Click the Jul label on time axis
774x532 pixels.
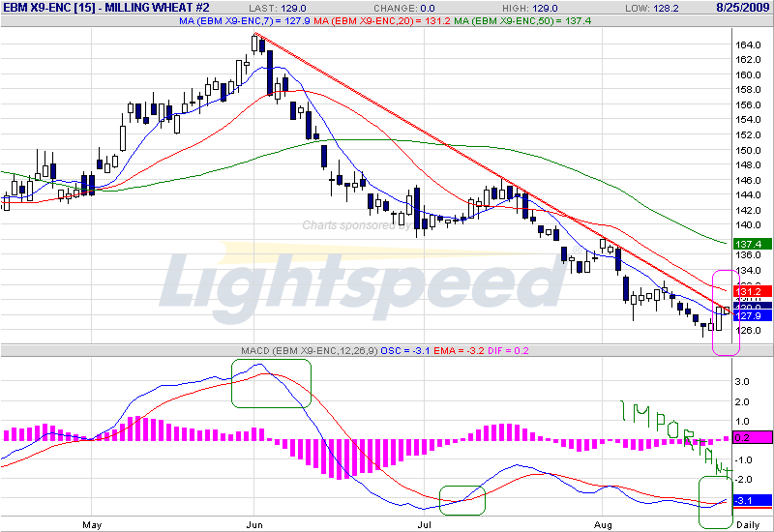[x=425, y=525]
